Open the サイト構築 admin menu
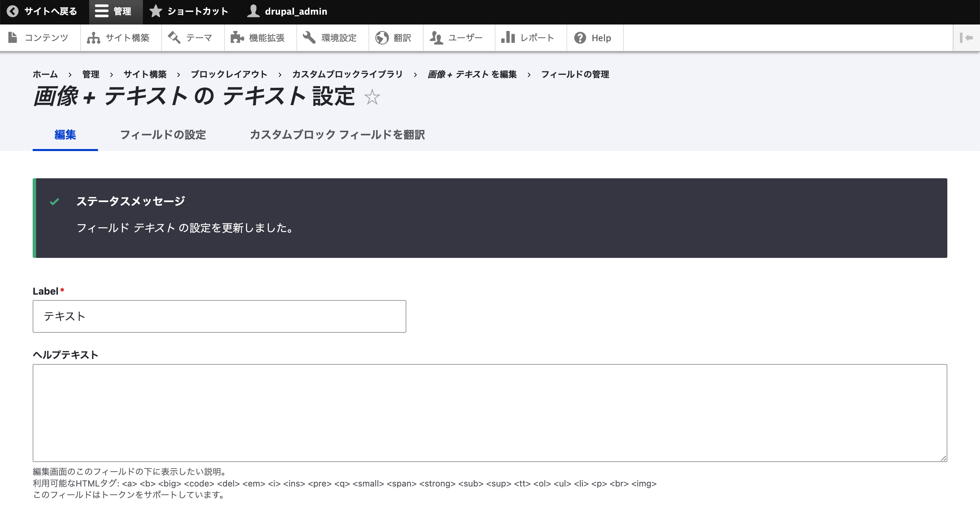Screen dimensions: 980x511 (x=121, y=38)
